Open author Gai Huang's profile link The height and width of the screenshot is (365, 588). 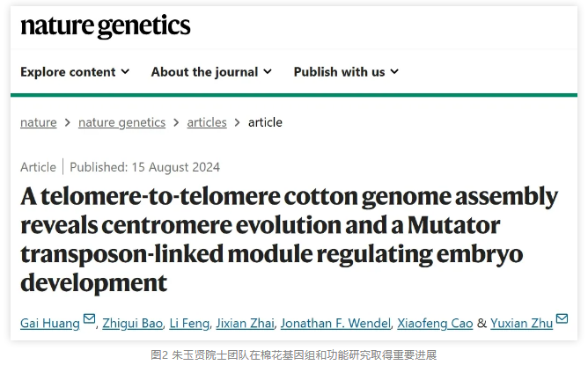point(50,323)
